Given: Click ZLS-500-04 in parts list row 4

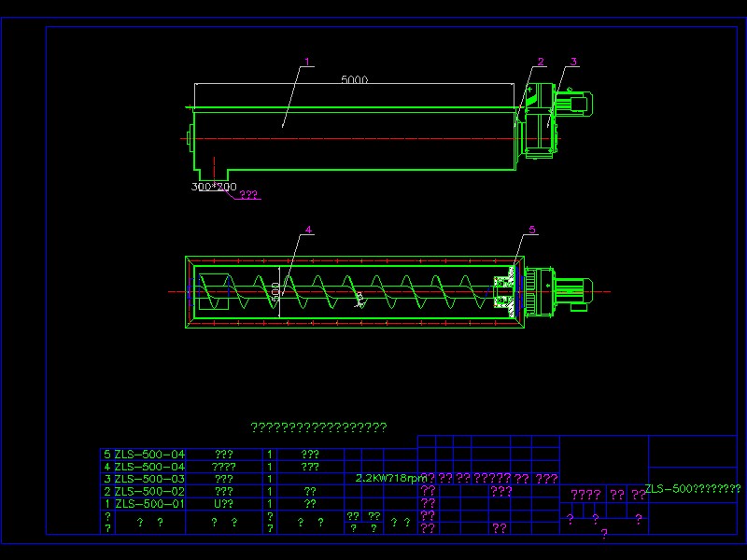Looking at the screenshot, I should tap(149, 467).
